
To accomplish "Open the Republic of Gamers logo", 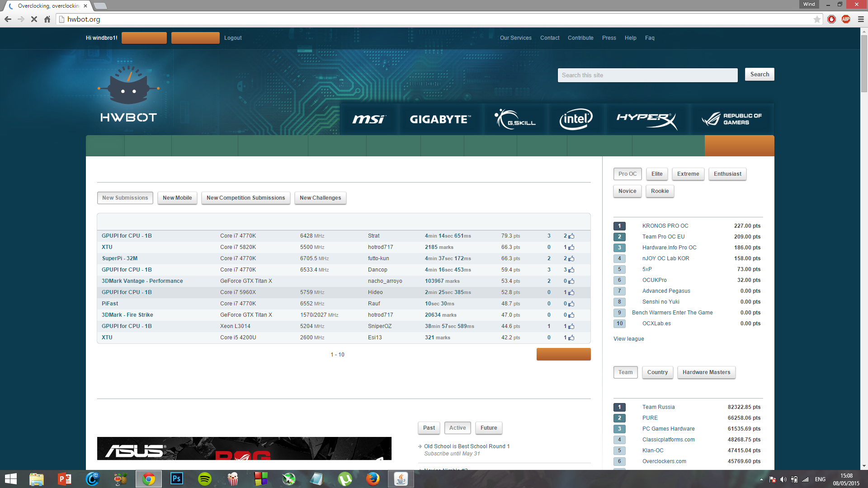I will [x=732, y=119].
